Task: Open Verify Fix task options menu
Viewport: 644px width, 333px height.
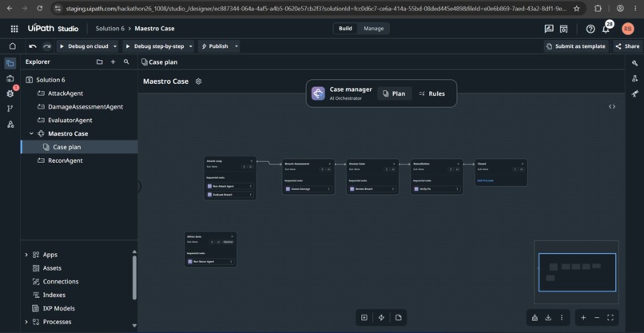Action: [x=457, y=189]
